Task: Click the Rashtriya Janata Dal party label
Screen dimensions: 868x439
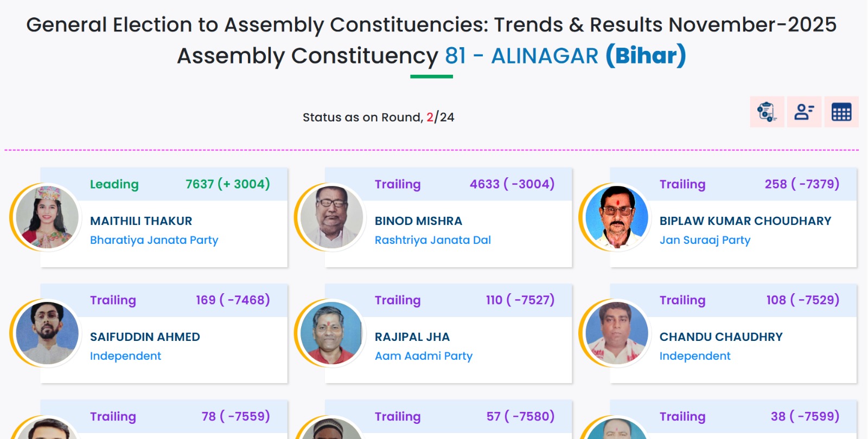Action: tap(432, 240)
